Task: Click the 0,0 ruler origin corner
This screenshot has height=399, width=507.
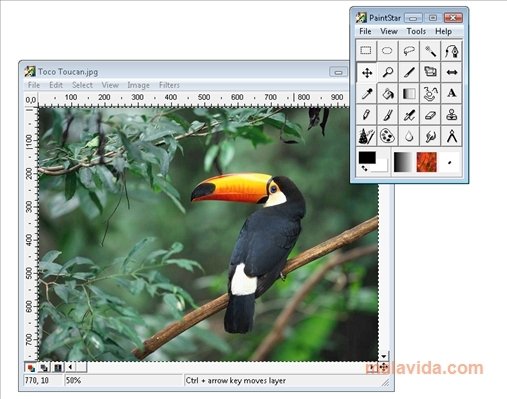Action: coord(31,100)
